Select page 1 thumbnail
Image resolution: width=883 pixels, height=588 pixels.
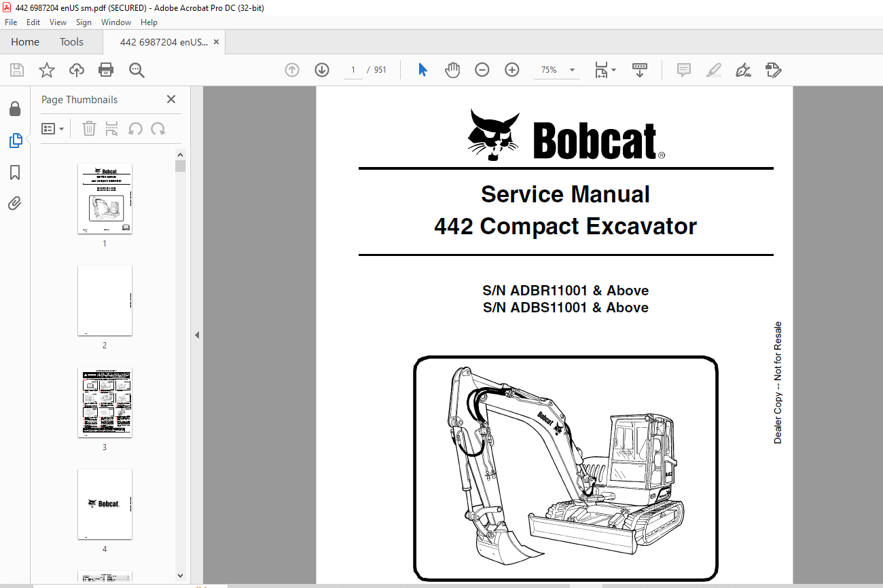click(x=105, y=199)
